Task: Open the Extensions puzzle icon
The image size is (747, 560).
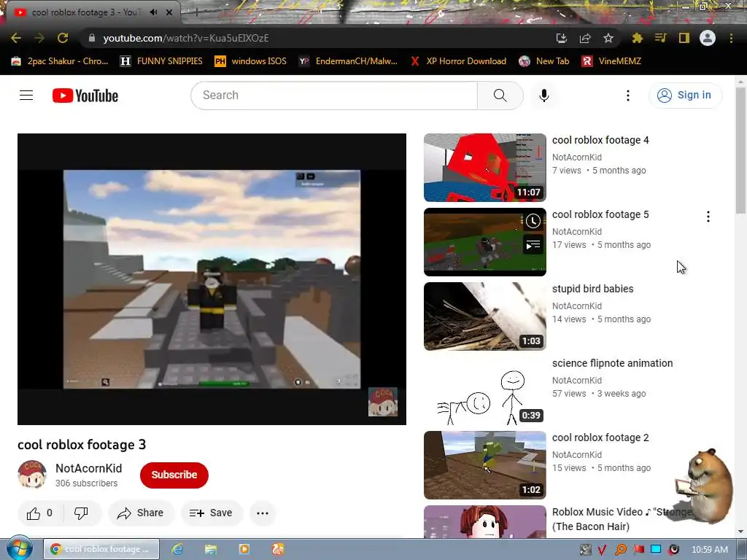Action: (x=638, y=38)
